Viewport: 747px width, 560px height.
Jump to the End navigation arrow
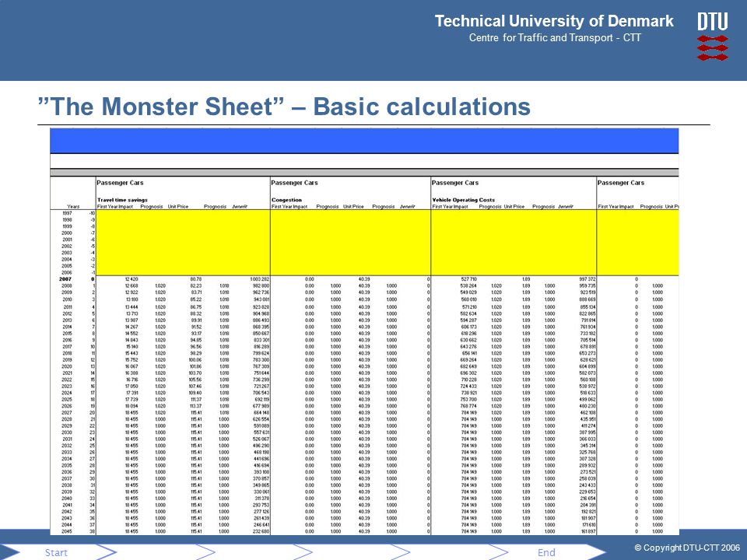point(546,552)
